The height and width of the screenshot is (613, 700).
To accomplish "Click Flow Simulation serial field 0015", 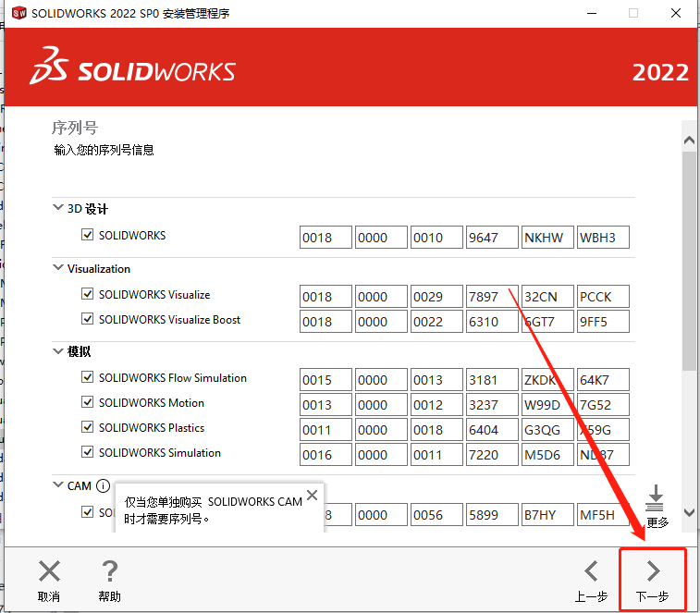I will [x=325, y=379].
